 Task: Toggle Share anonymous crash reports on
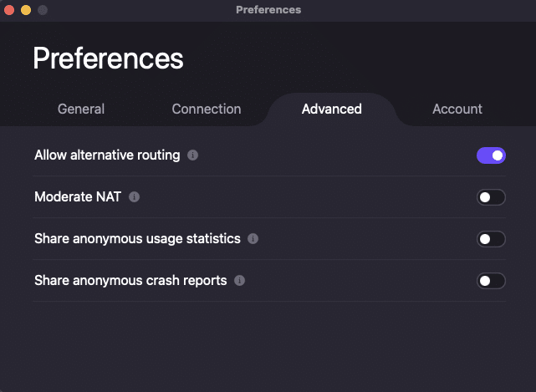(491, 281)
